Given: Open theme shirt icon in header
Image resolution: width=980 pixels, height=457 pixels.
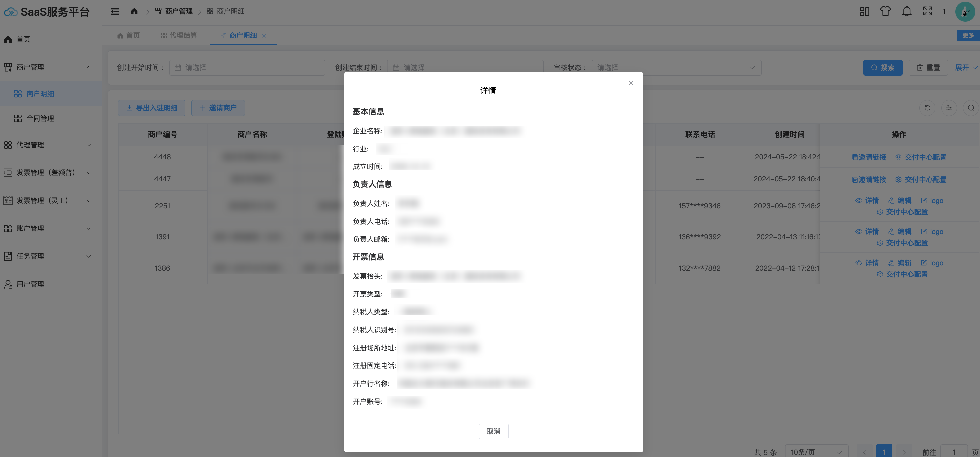Looking at the screenshot, I should click(x=885, y=11).
